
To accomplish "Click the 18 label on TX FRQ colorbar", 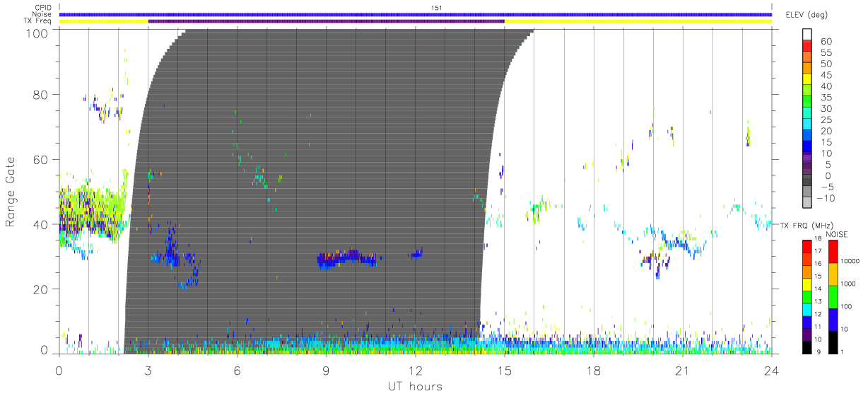I will point(818,240).
